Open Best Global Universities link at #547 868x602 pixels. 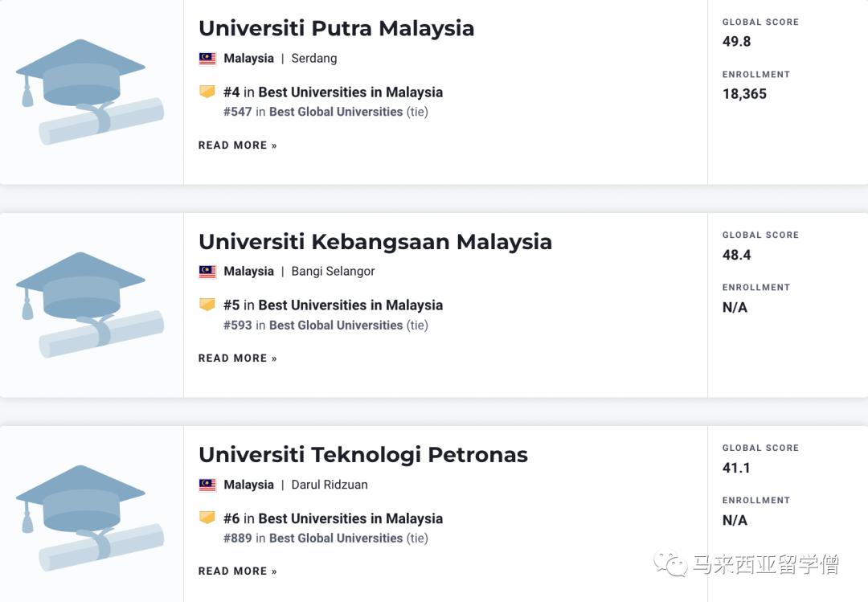point(336,113)
